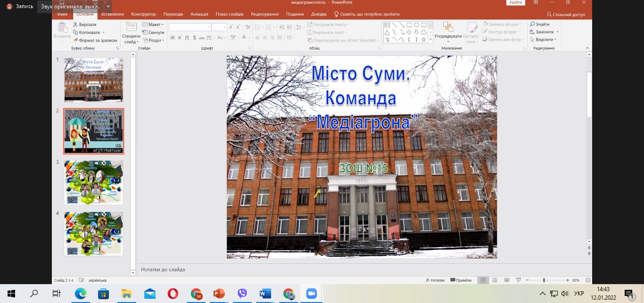This screenshot has width=644, height=303.
Task: Click Формат за зразком format painter
Action: point(95,40)
